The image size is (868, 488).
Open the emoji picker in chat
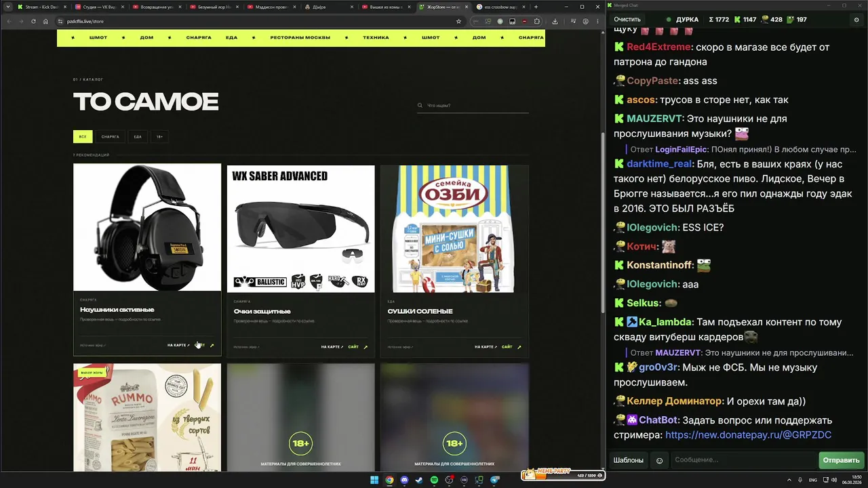[659, 460]
